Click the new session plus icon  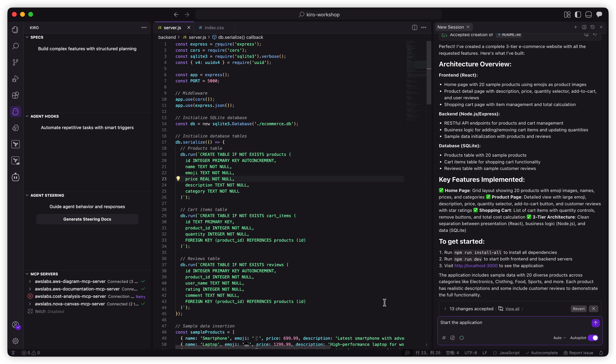point(575,27)
